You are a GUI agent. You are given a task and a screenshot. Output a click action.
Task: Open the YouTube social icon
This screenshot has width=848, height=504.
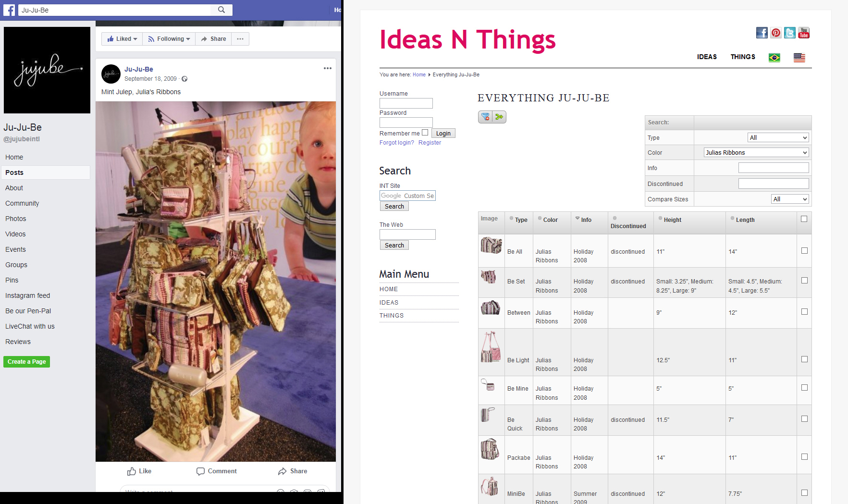pyautogui.click(x=804, y=33)
